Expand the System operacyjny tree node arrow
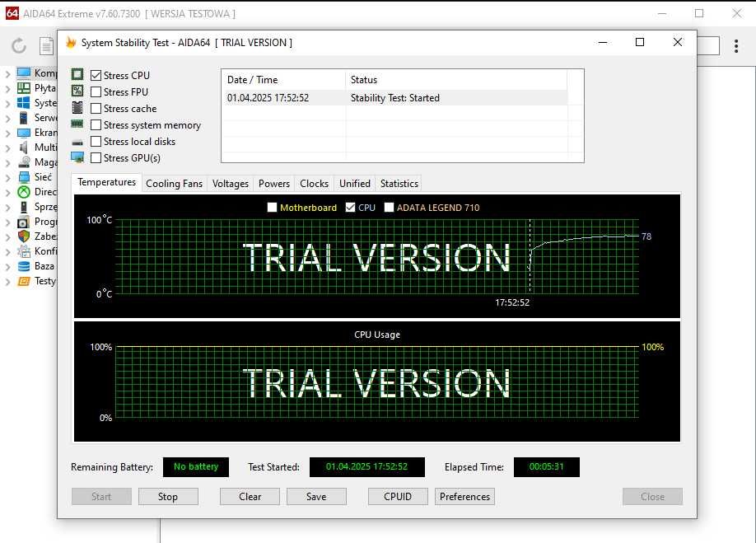This screenshot has width=756, height=543. [7, 104]
